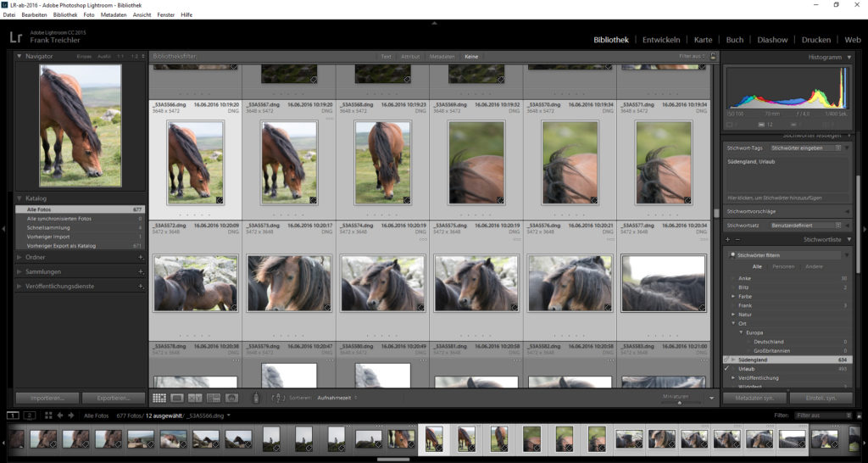Select the spray can painter tool
This screenshot has height=463, width=868.
[x=256, y=398]
